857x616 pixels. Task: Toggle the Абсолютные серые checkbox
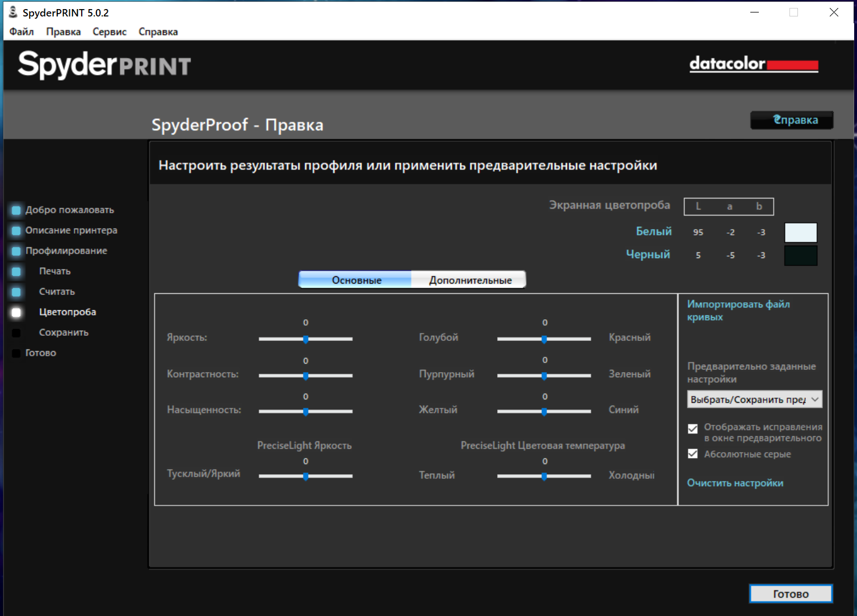coord(692,454)
